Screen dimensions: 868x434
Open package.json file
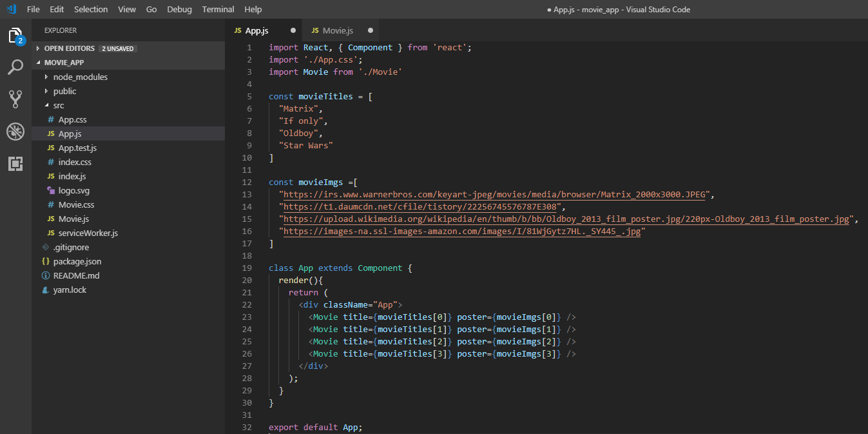tap(128, 261)
